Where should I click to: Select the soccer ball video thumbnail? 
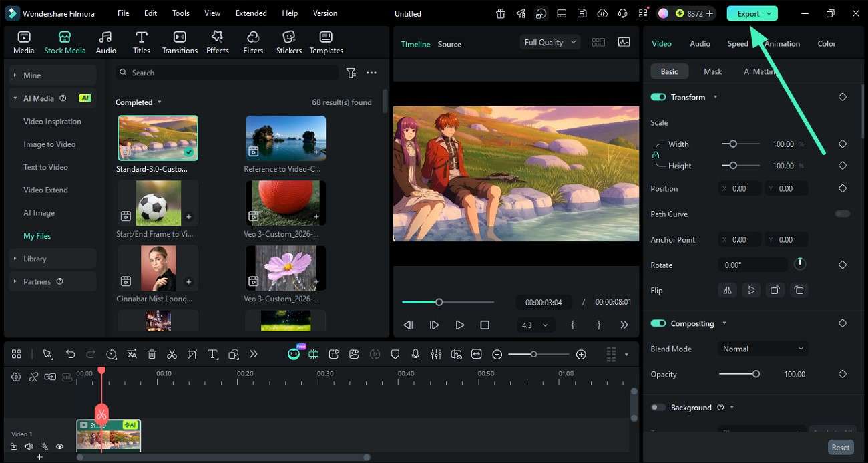[158, 204]
